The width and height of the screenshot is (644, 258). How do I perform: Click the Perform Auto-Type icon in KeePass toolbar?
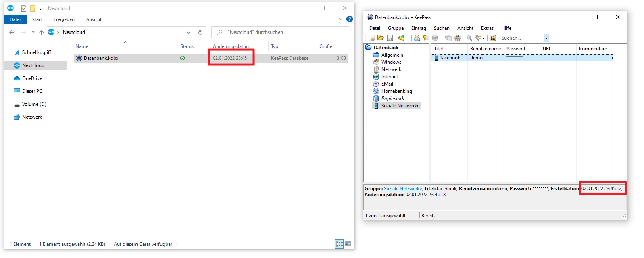click(x=458, y=38)
